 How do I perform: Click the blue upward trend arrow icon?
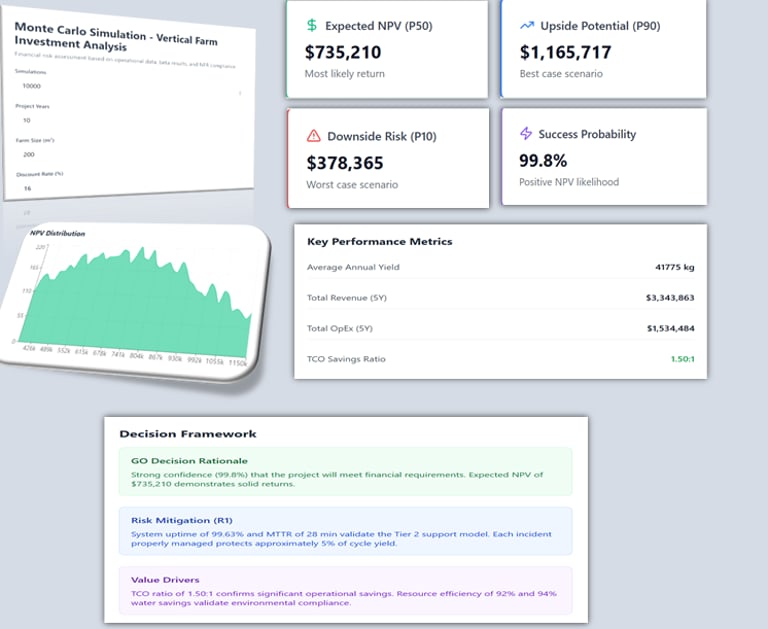[x=527, y=25]
